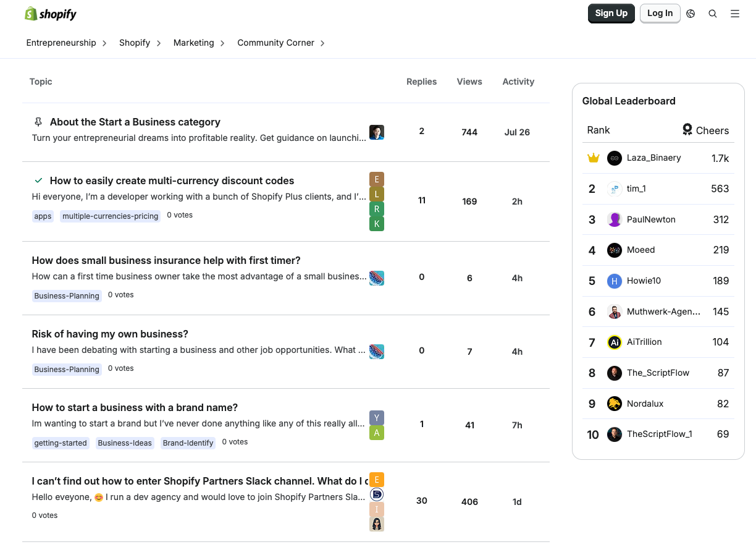Click the Brand-Identify tag
Image resolution: width=756 pixels, height=547 pixels.
[188, 443]
